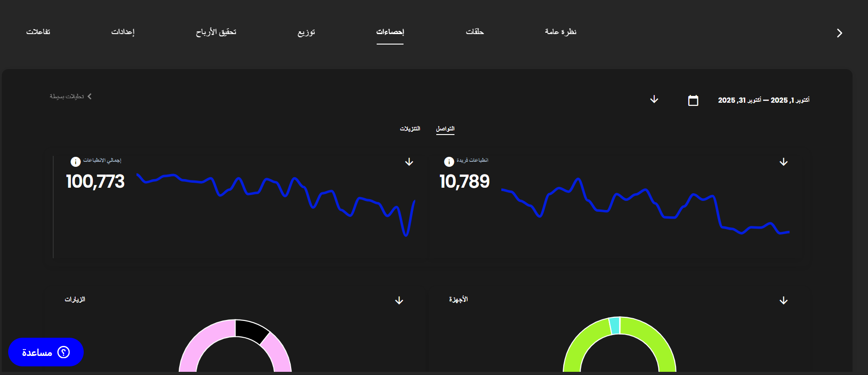Open the أكتوبر 1 – أكتوبر 31, 2025 date range
Viewport: 868px width, 375px height.
click(763, 100)
